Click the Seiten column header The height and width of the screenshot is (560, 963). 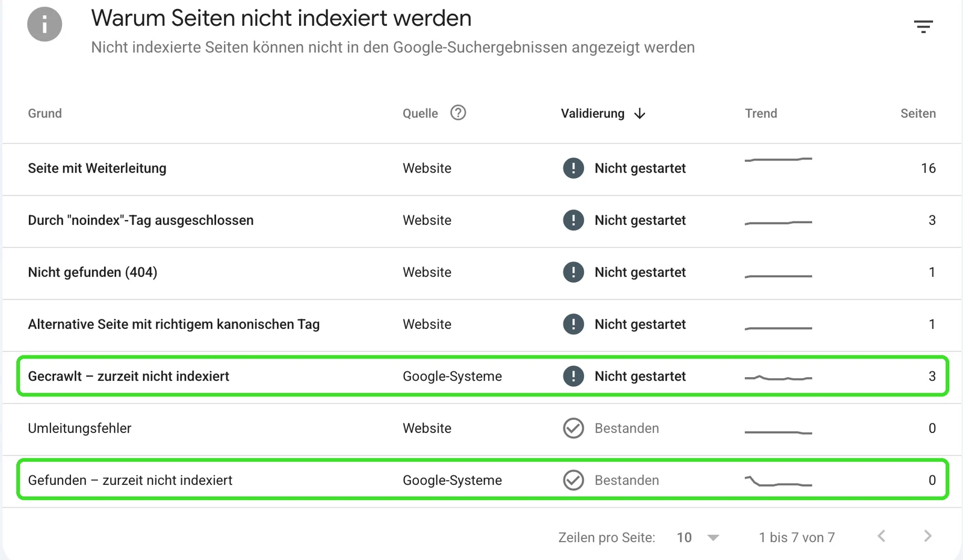(x=918, y=113)
